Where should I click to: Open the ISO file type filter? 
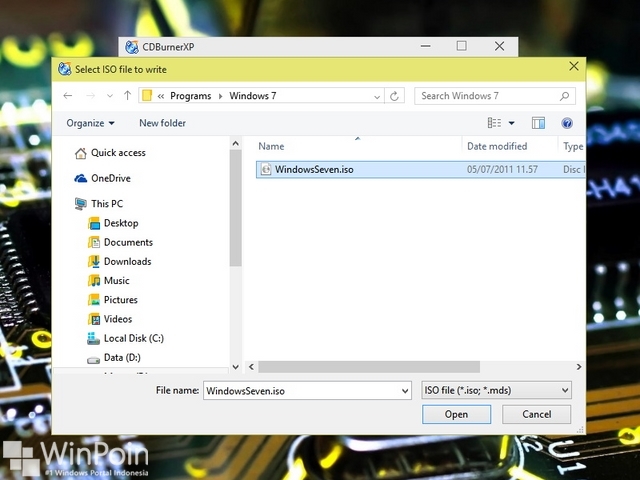496,390
